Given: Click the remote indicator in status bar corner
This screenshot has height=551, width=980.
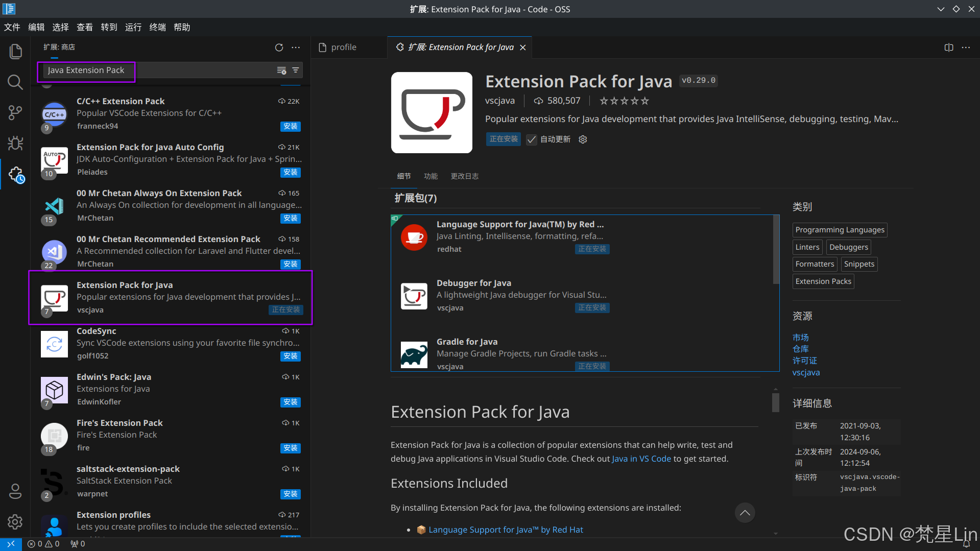Looking at the screenshot, I should tap(10, 543).
